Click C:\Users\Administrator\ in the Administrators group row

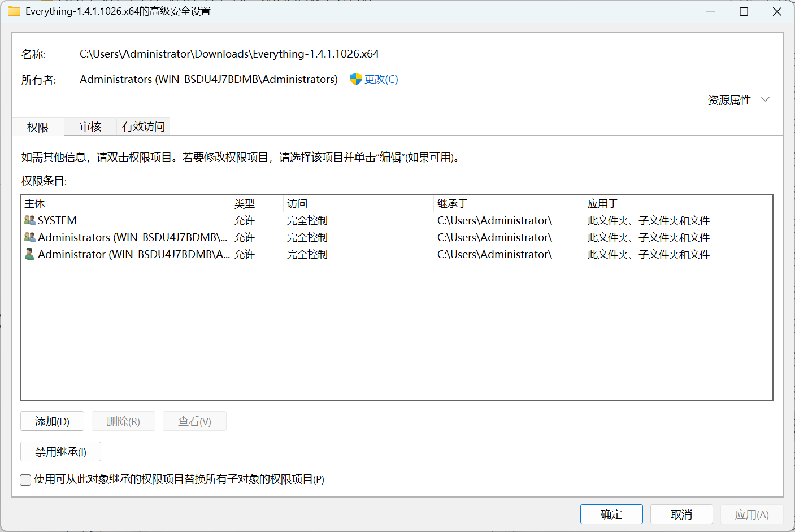coord(494,237)
